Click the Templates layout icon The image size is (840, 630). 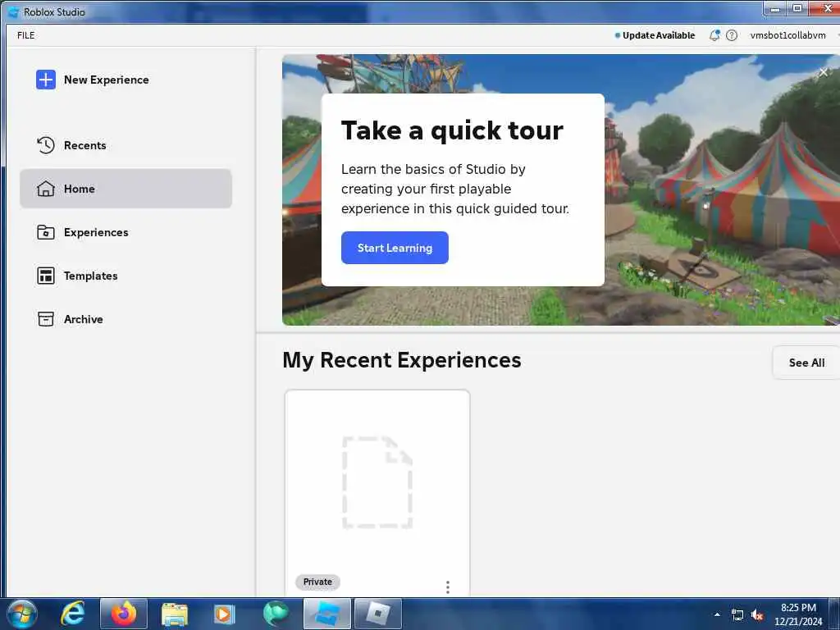point(46,276)
